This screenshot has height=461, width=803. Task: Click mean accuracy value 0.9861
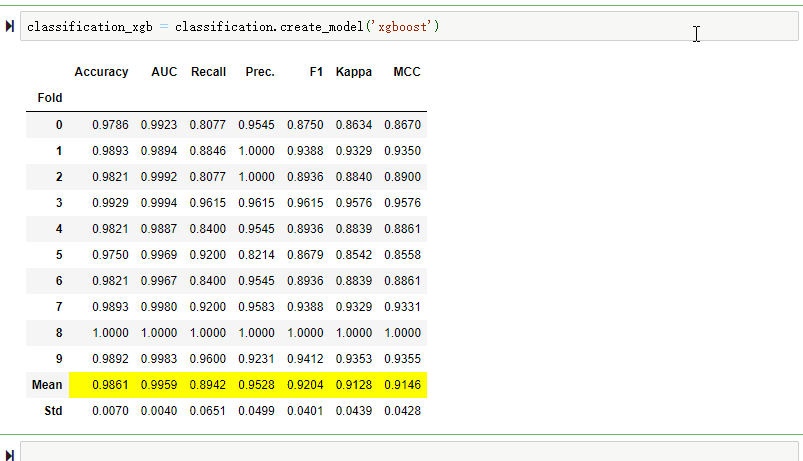(110, 385)
